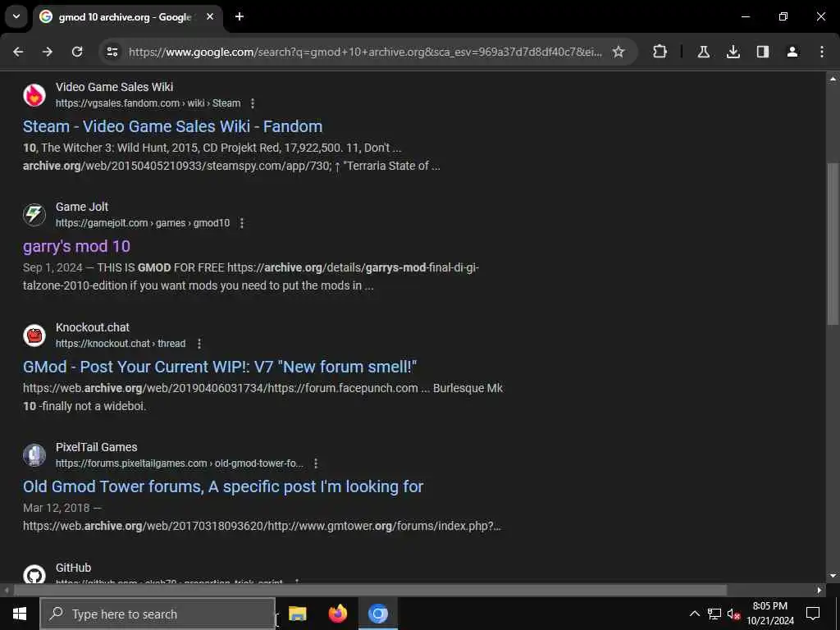This screenshot has height=630, width=840.
Task: Click the Game Jolt site name
Action: pyautogui.click(x=82, y=207)
